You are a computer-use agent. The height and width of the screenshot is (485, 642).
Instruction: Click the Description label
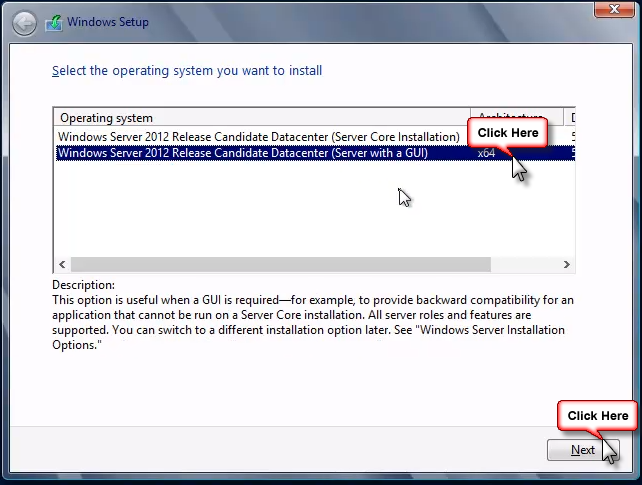tap(84, 285)
